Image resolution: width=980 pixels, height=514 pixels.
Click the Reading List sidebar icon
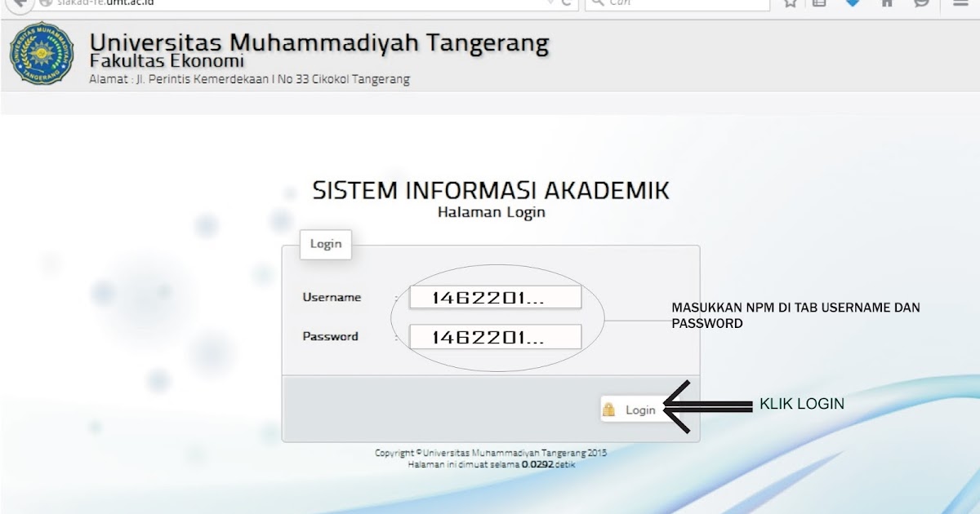coord(819,3)
